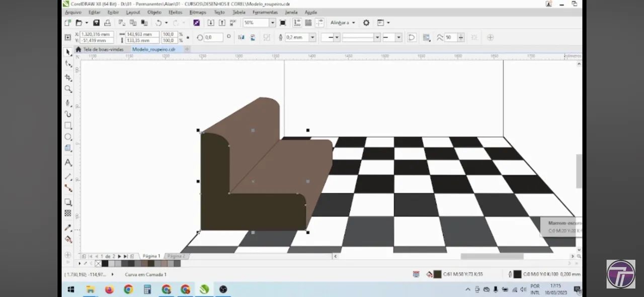Choose the Drop Shadow tool
The height and width of the screenshot is (297, 644).
click(x=68, y=202)
